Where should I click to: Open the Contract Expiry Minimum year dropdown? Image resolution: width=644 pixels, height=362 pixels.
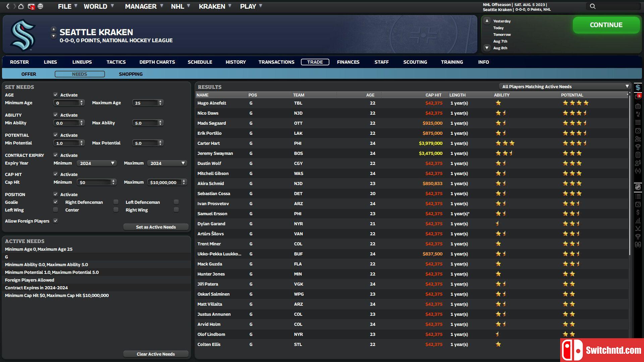pos(95,163)
